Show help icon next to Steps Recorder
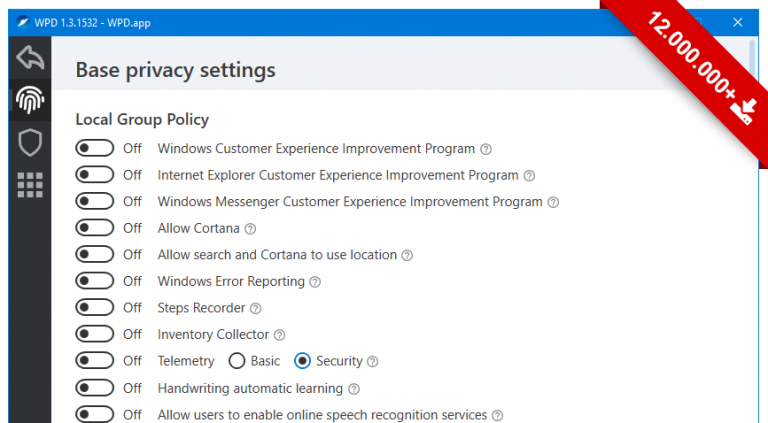 tap(256, 308)
